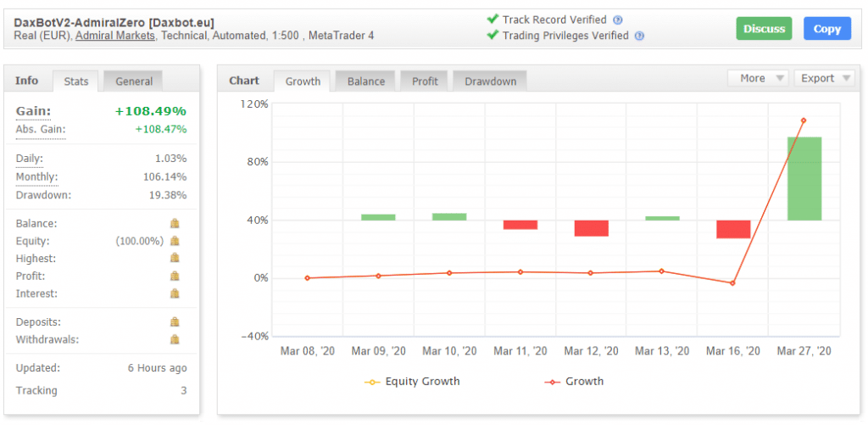Image resolution: width=868 pixels, height=425 pixels.
Task: Select the Growth chart tab
Action: (x=303, y=81)
